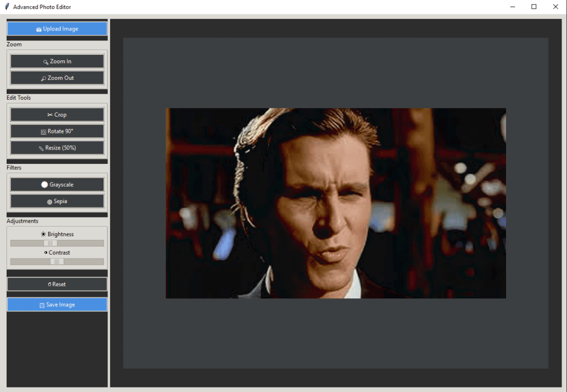Minimize the Advanced Photo Editor window
The height and width of the screenshot is (392, 567).
point(512,7)
